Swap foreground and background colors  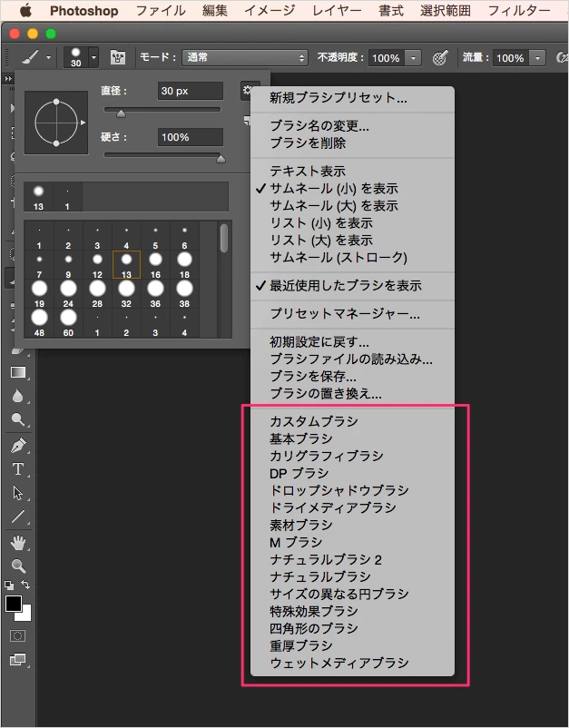26,585
